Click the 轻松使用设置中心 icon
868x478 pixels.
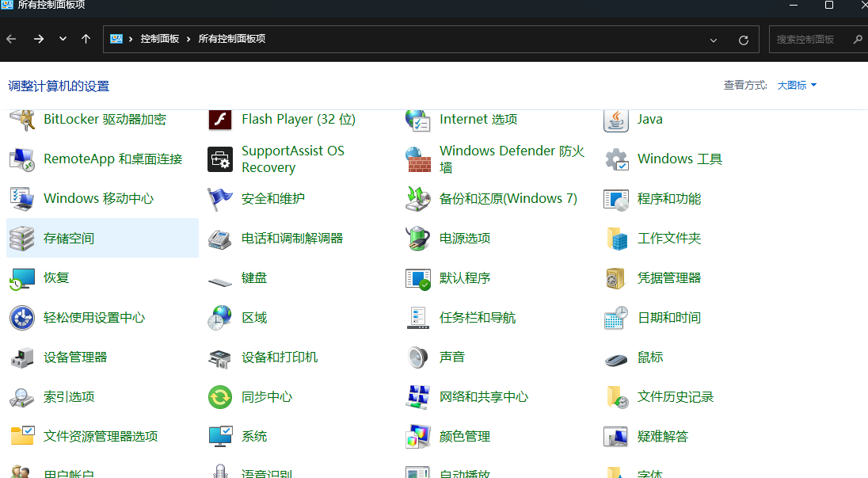click(x=22, y=318)
